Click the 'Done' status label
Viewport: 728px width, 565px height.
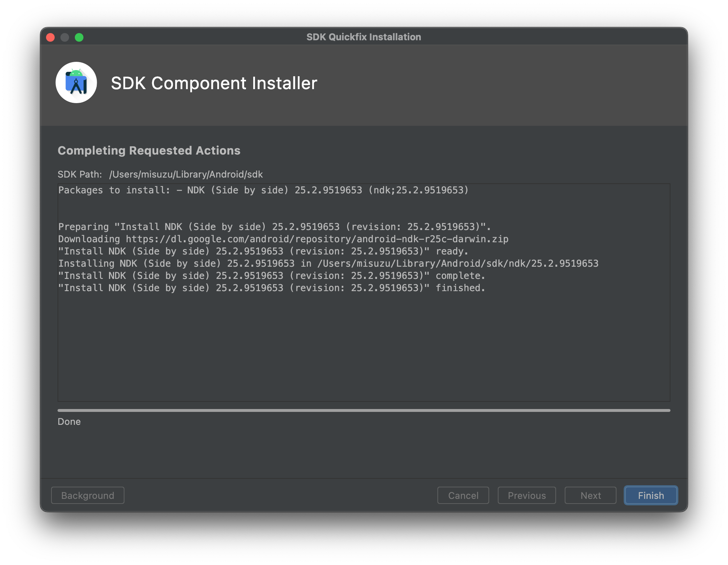[x=69, y=422]
